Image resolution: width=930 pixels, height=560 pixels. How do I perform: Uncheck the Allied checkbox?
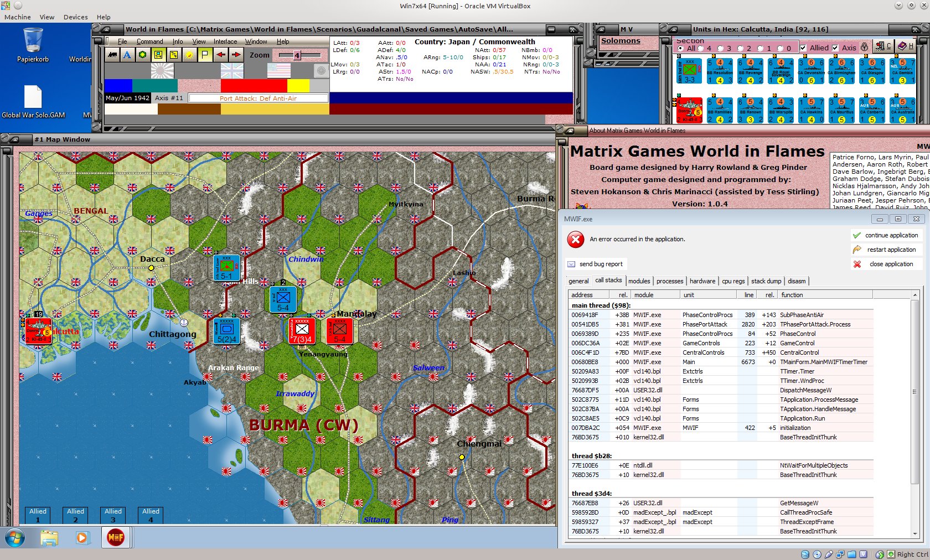click(803, 48)
